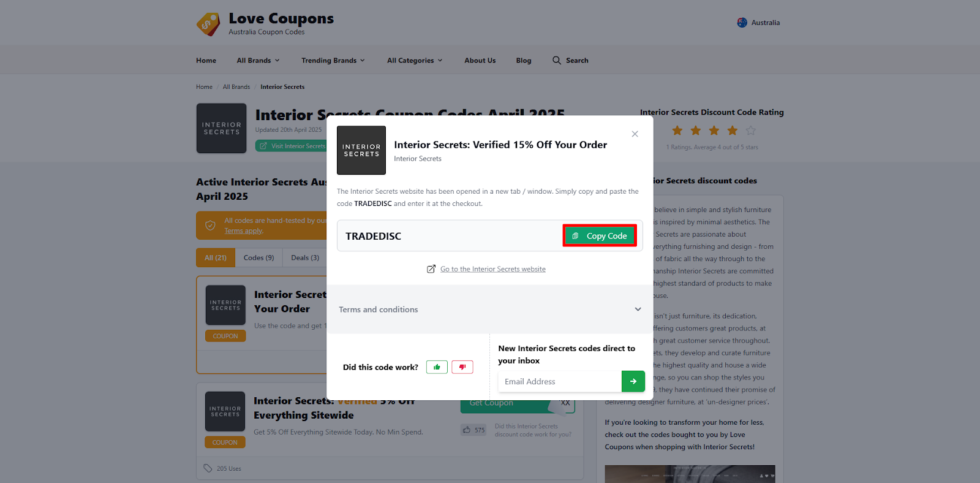Click the Email Address input field
Screen dimensions: 980x483
coord(560,381)
